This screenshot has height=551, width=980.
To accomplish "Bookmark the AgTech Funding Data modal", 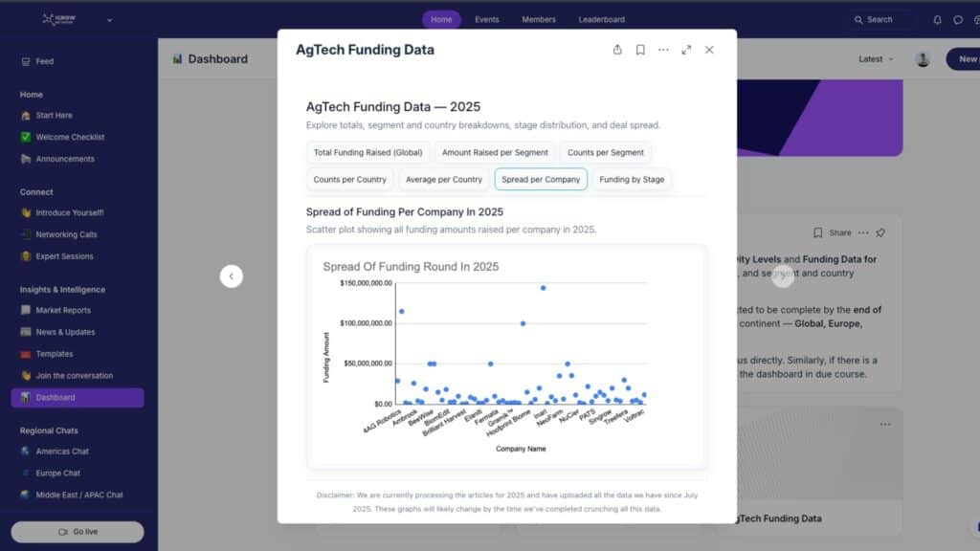I will 640,50.
